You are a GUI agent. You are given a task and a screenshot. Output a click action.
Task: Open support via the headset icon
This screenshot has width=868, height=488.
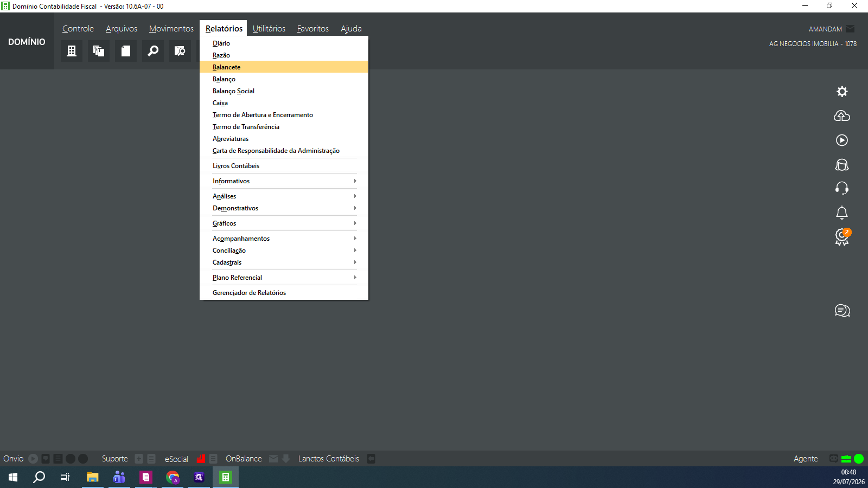pyautogui.click(x=842, y=188)
